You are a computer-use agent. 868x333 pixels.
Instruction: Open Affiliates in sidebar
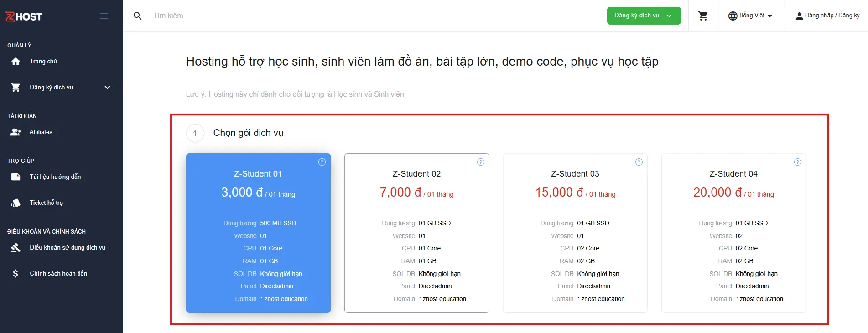(x=41, y=132)
